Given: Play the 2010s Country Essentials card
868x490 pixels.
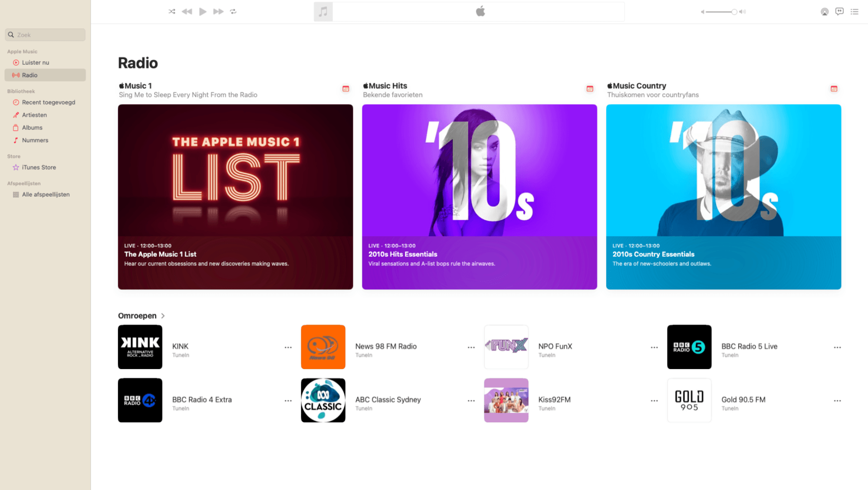Looking at the screenshot, I should (723, 197).
